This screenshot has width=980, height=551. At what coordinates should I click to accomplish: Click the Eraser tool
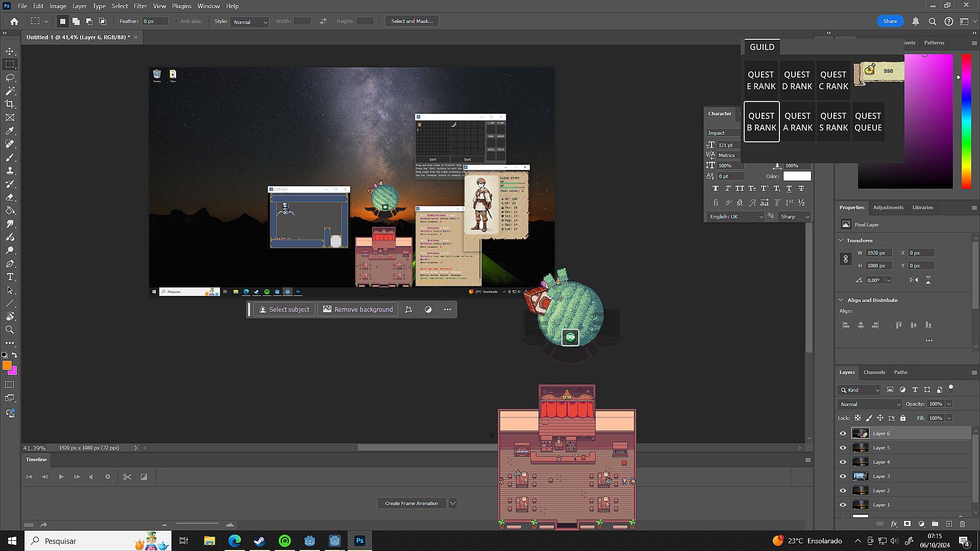click(x=10, y=197)
